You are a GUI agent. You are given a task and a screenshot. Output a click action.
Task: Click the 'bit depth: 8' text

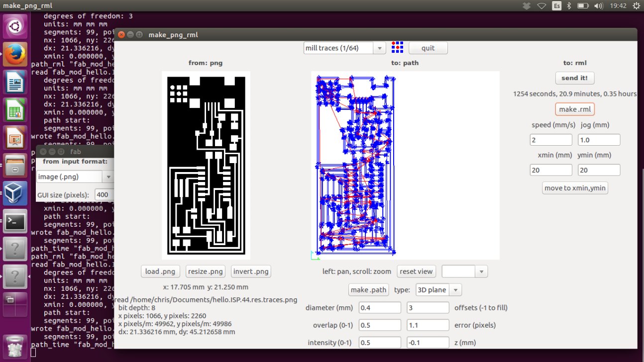pyautogui.click(x=137, y=308)
